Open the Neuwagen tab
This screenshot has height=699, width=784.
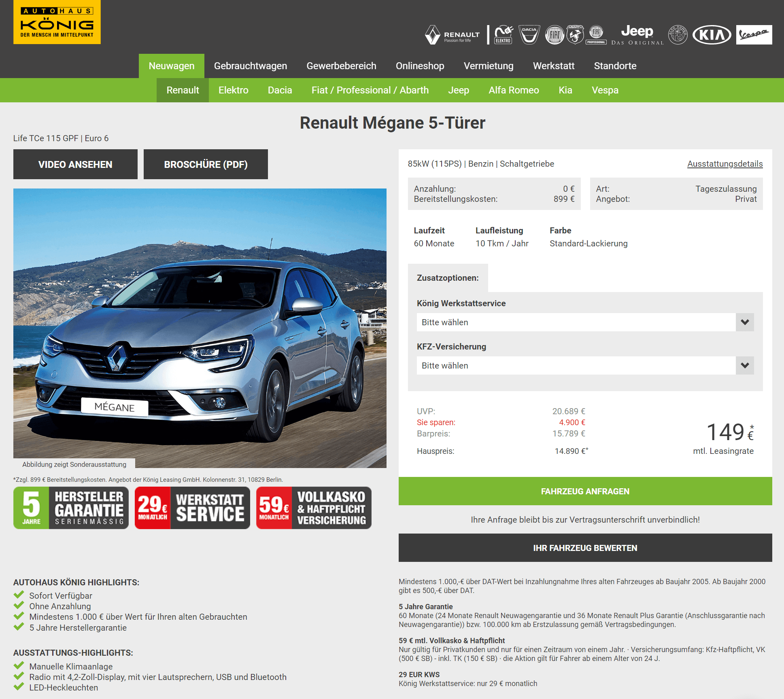172,66
